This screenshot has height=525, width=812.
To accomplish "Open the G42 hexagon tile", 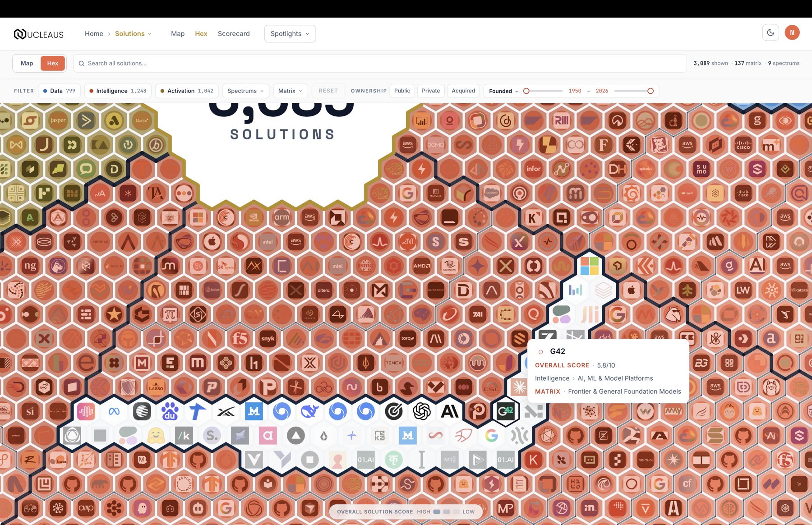I will (x=506, y=411).
